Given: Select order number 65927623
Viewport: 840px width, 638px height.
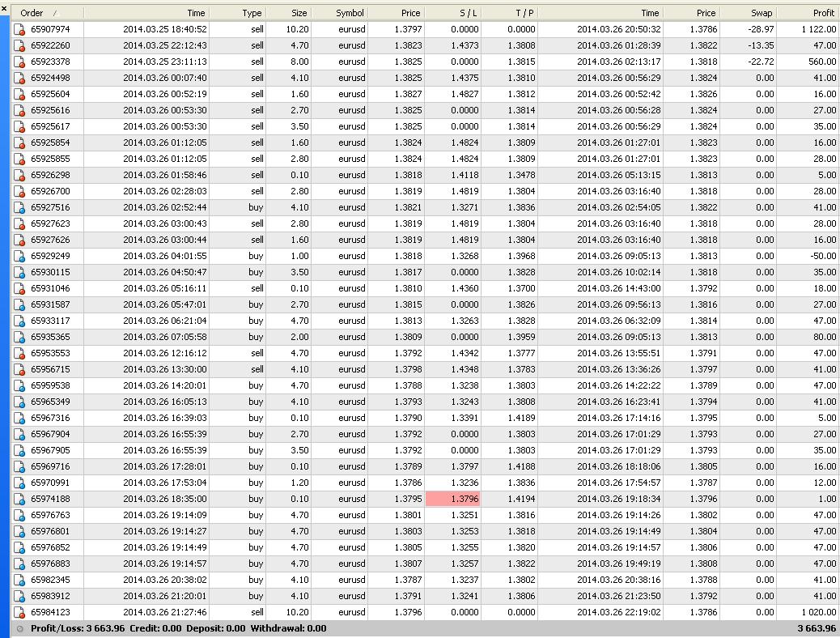Looking at the screenshot, I should (x=50, y=223).
